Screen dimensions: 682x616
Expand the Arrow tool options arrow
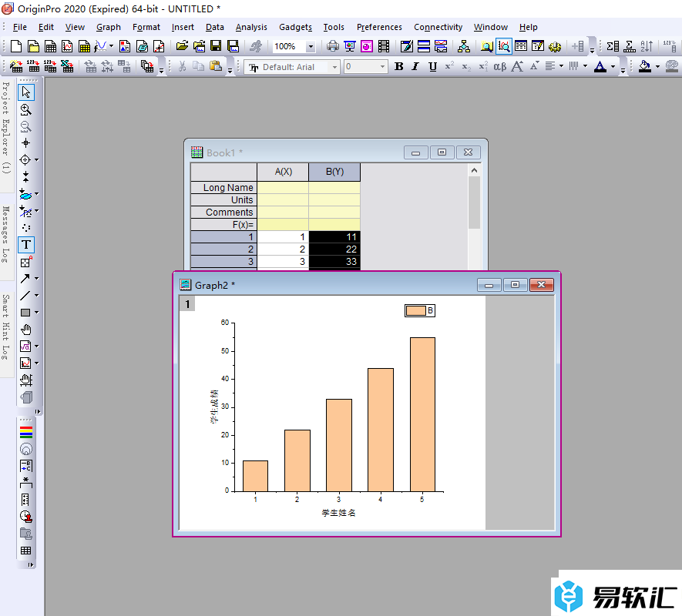point(36,278)
